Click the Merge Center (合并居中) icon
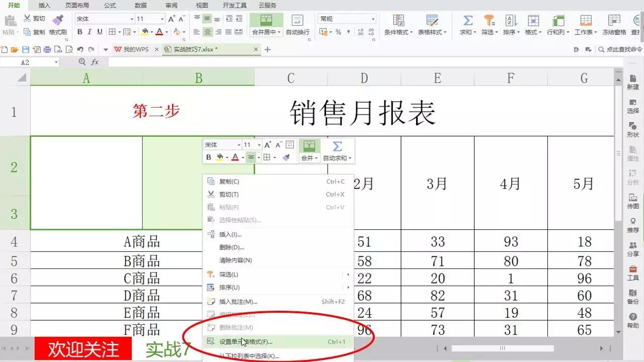The image size is (644, 362). click(266, 23)
